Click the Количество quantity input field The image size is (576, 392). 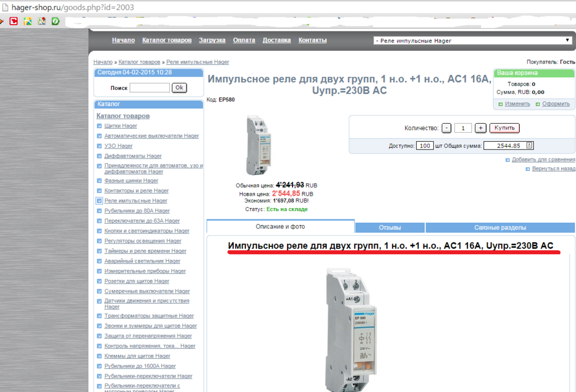pos(463,128)
